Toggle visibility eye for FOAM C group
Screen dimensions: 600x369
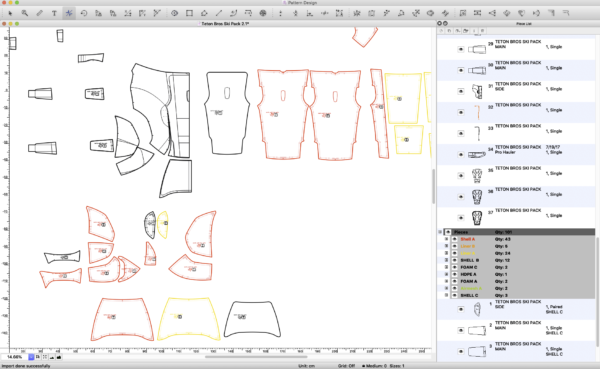click(455, 267)
